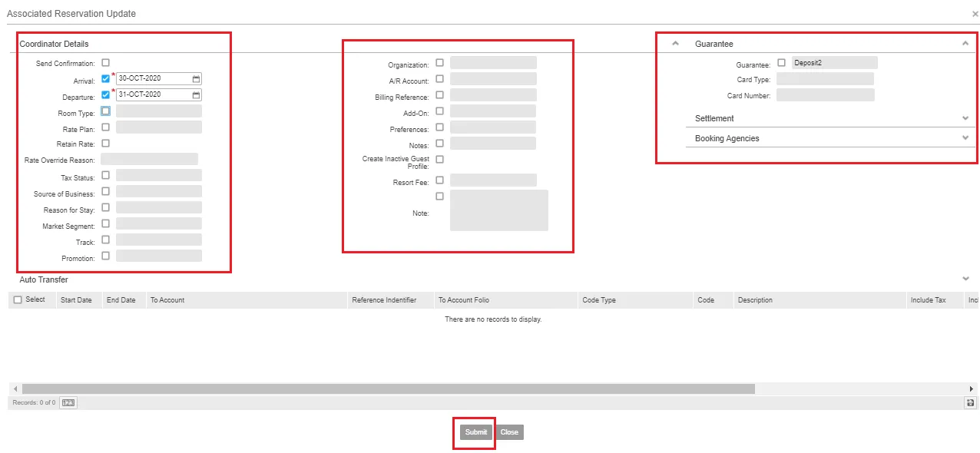Click the To Account Folio column header
This screenshot has width=980, height=453.
pos(505,300)
